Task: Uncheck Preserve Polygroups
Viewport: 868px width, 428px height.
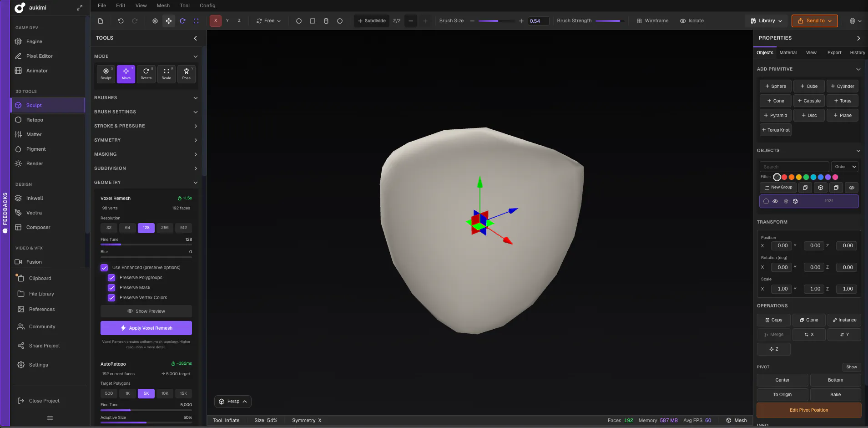Action: [111, 278]
